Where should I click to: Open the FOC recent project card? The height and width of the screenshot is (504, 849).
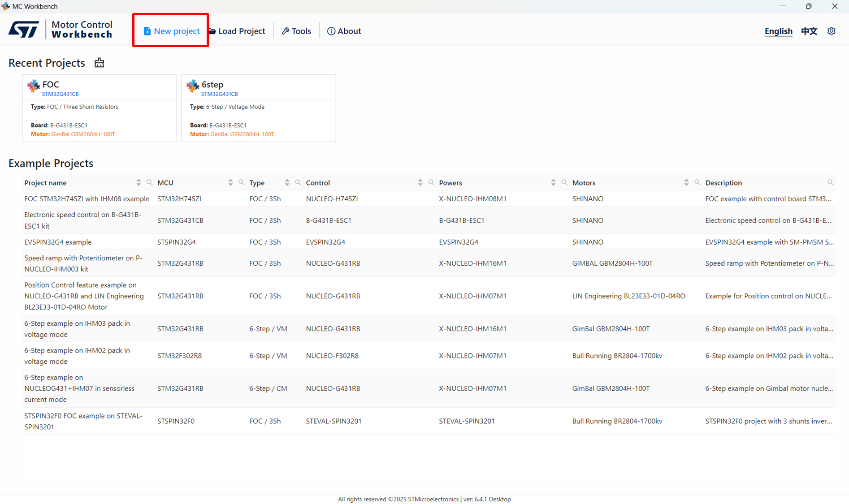click(x=100, y=108)
